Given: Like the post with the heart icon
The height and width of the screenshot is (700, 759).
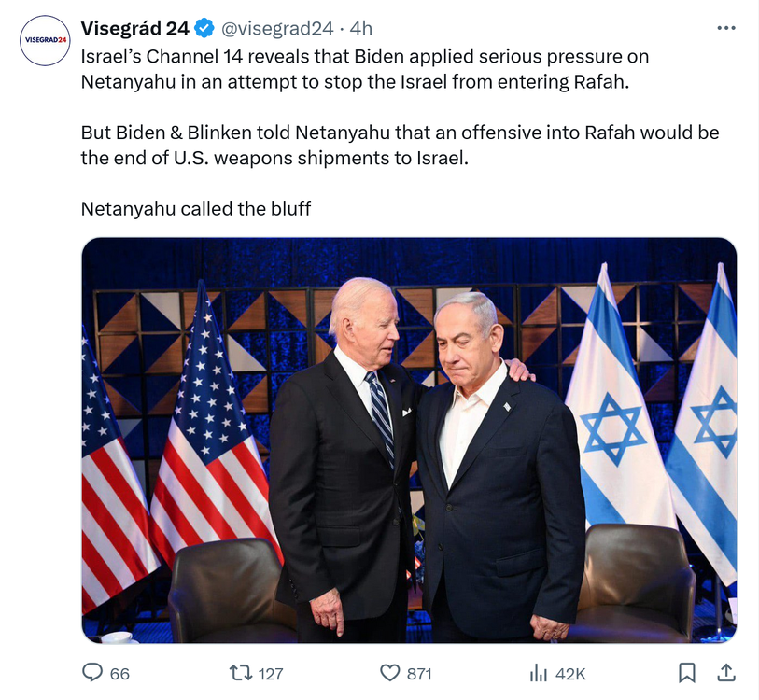Looking at the screenshot, I should [x=389, y=672].
